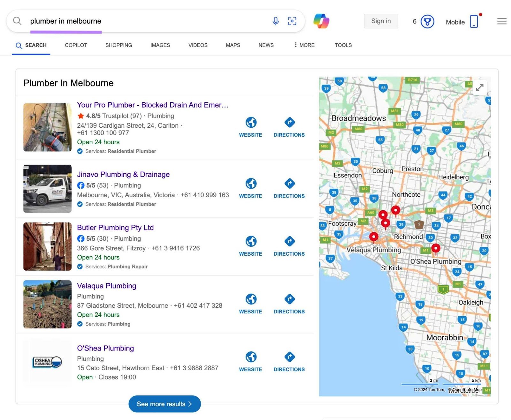511x420 pixels.
Task: Open Butler Plumbing website via globe icon
Action: pyautogui.click(x=251, y=241)
